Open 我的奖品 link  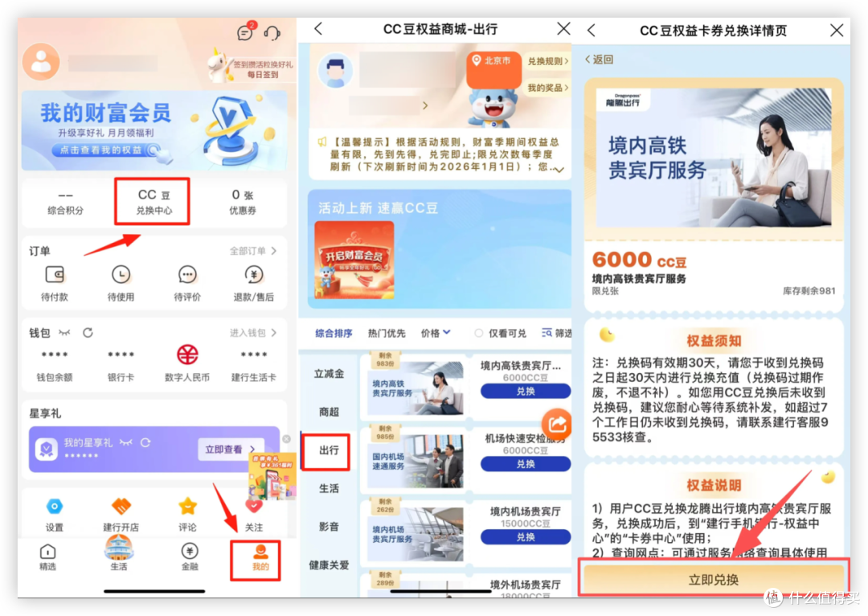[547, 88]
